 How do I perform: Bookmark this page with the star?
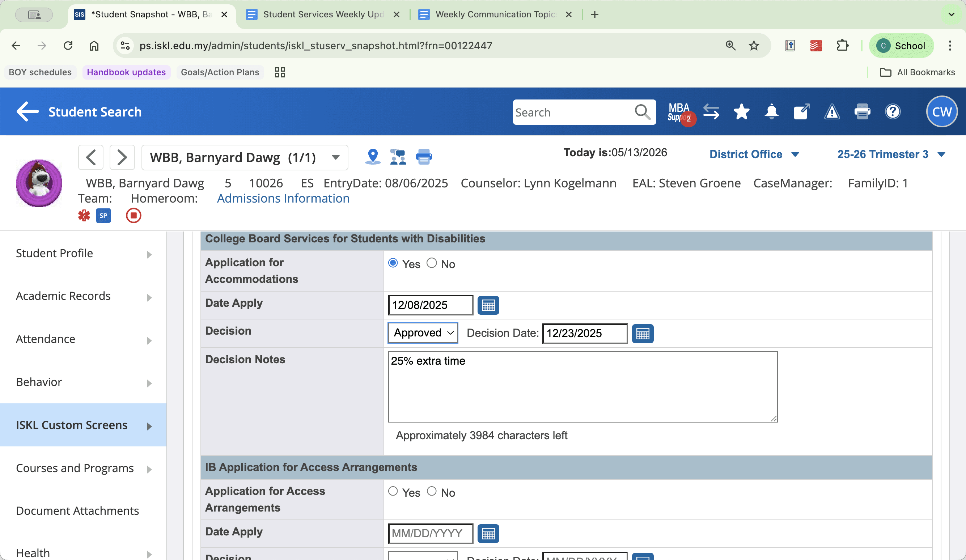pos(754,46)
